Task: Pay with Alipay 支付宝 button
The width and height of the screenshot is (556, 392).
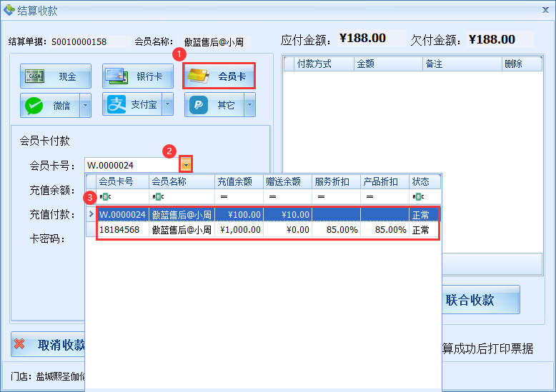Action: click(132, 104)
